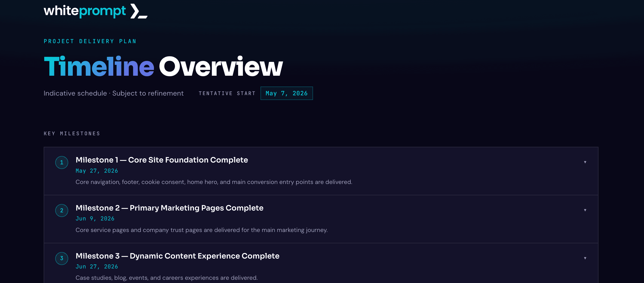Open Milestone 1 Core Site Foundation title
The image size is (644, 283).
click(x=162, y=160)
